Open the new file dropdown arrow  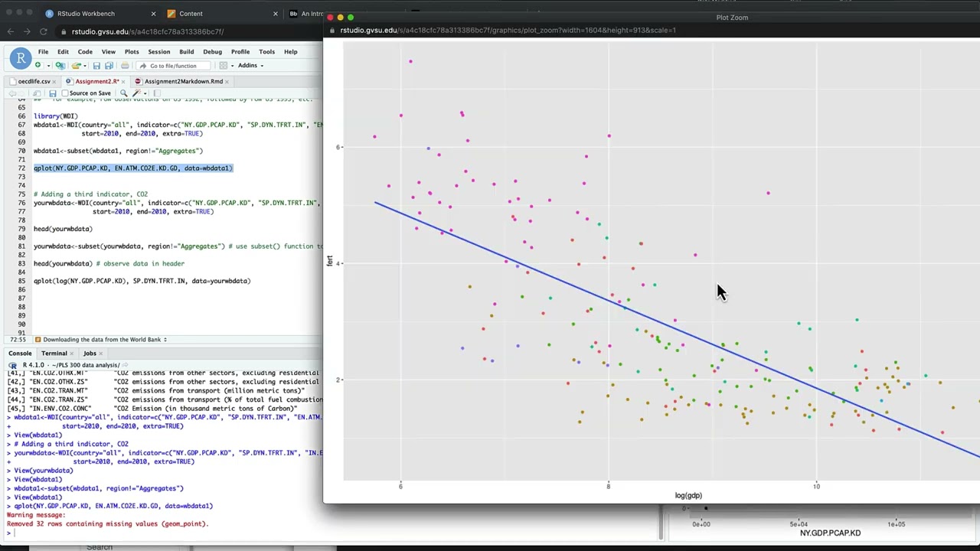pos(48,66)
